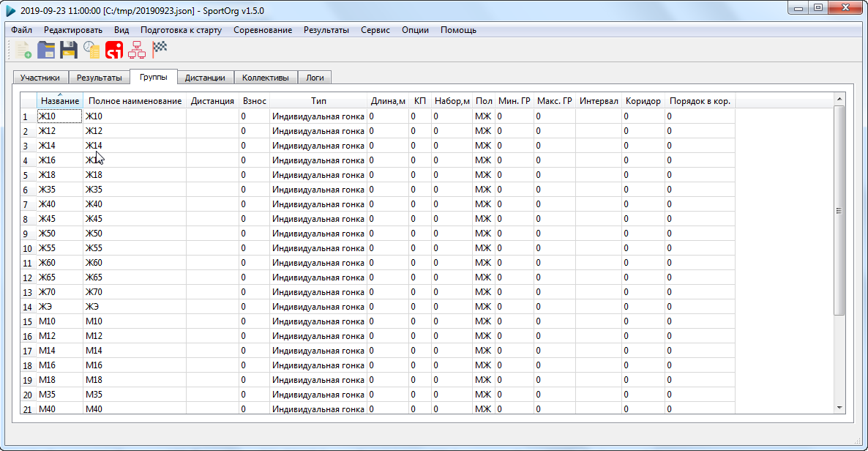Select row header number 20
This screenshot has height=451, width=868.
[28, 395]
